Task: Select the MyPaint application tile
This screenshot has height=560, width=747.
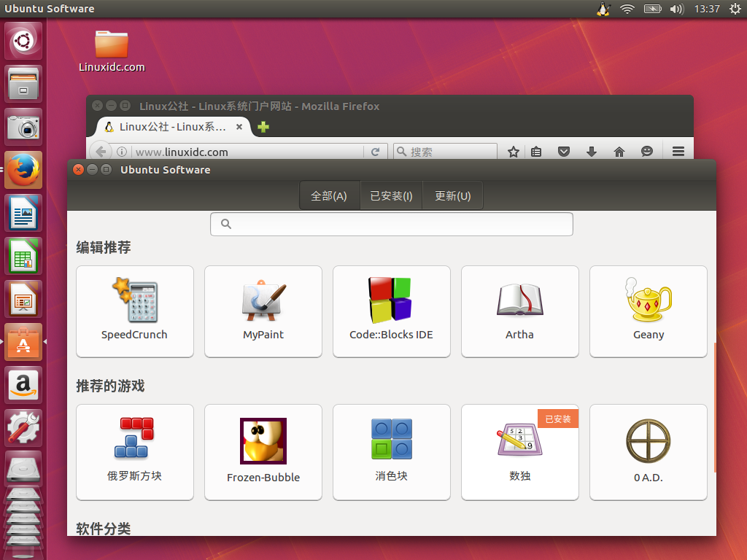Action: coord(263,311)
